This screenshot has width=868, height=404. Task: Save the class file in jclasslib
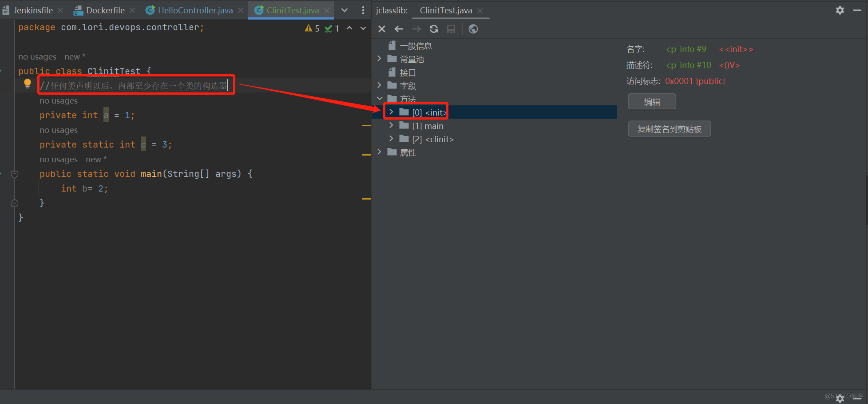click(451, 29)
